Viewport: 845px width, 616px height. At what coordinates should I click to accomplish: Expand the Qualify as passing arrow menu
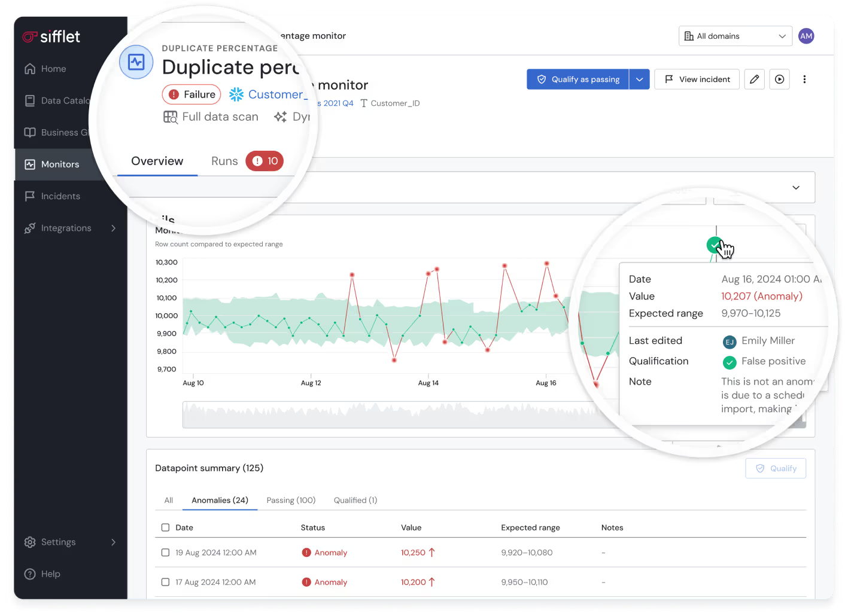click(x=639, y=79)
